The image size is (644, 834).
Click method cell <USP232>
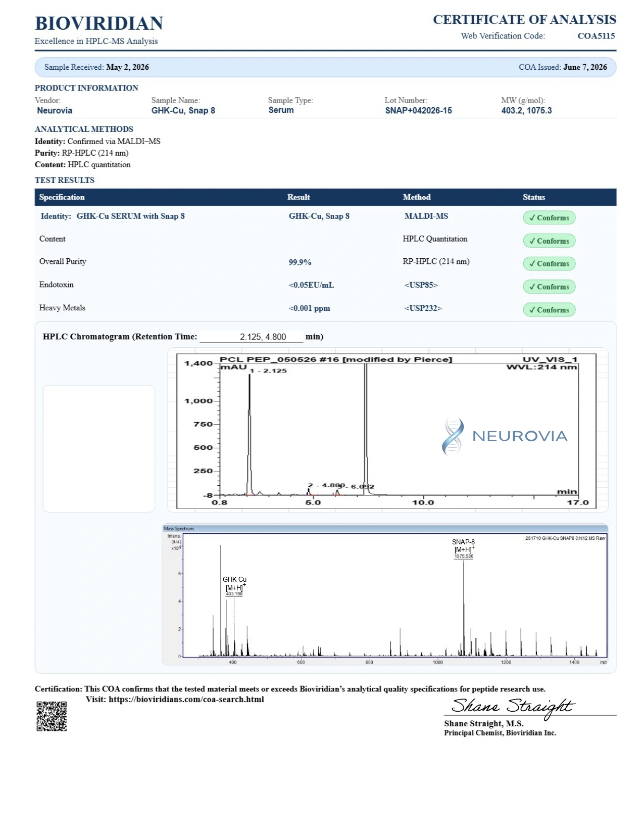click(423, 308)
